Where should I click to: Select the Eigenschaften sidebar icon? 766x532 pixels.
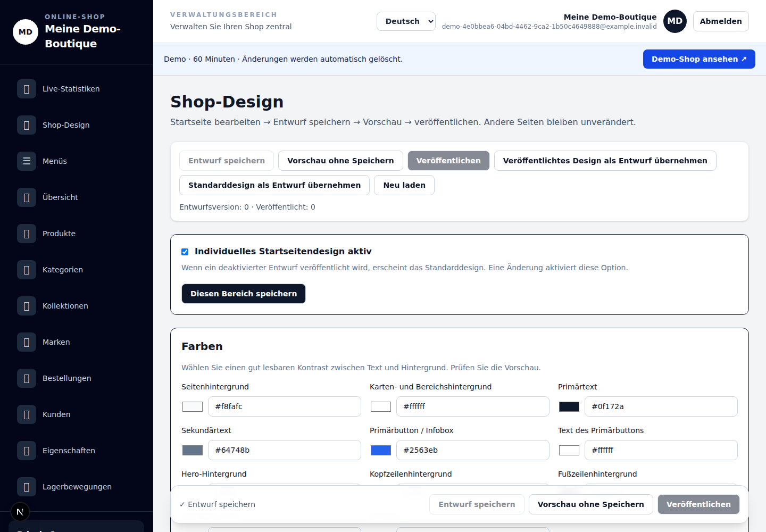[27, 451]
